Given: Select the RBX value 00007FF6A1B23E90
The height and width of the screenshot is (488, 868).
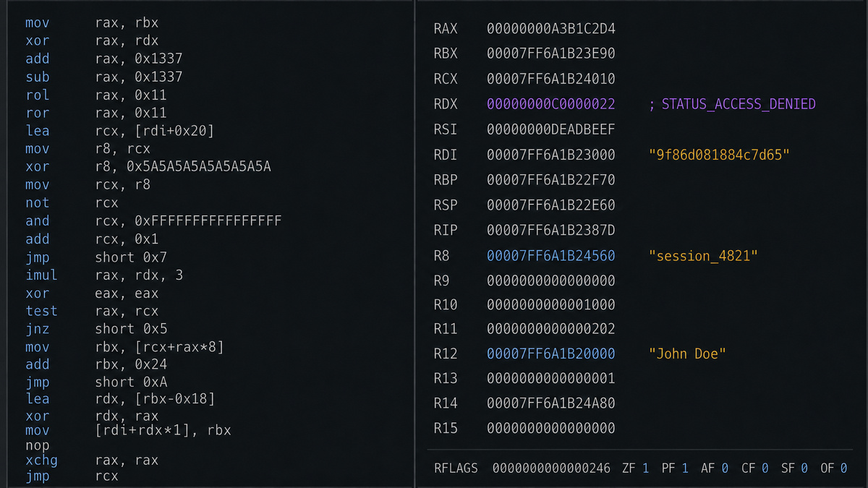Looking at the screenshot, I should [x=551, y=53].
